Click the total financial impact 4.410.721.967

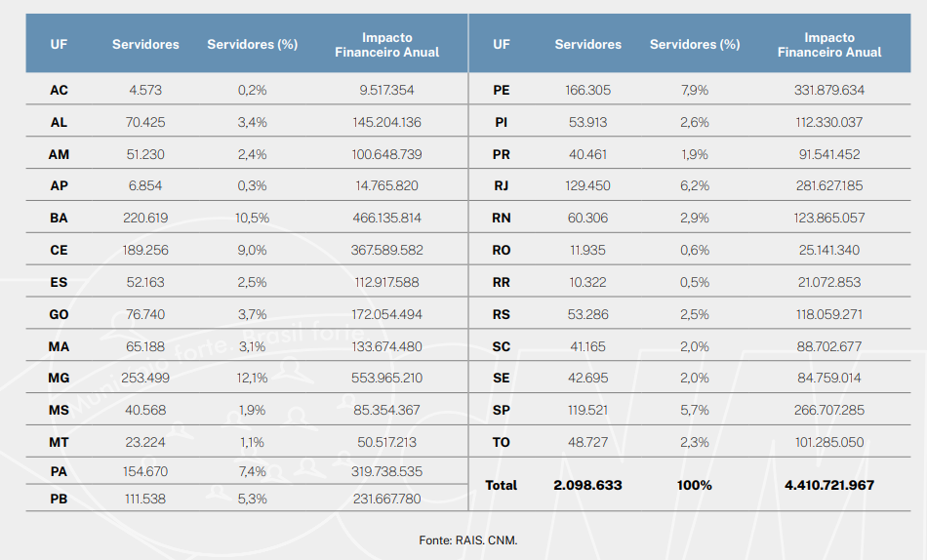point(829,485)
